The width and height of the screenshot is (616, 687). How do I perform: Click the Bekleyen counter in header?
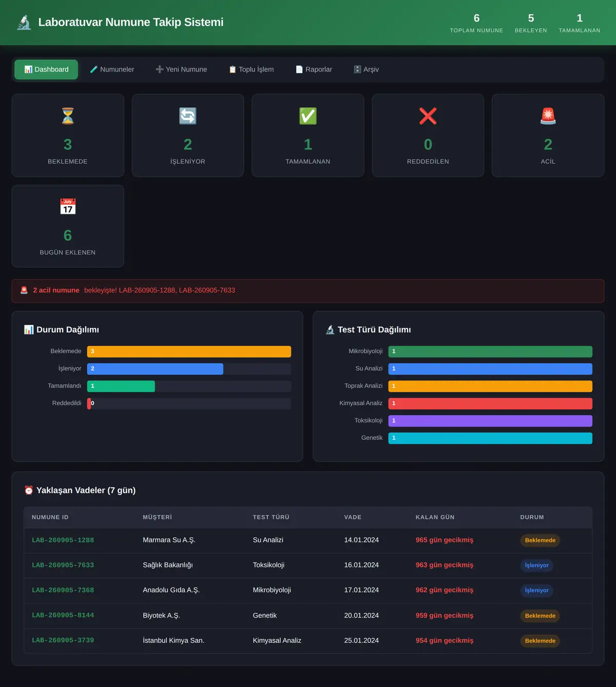tap(531, 23)
